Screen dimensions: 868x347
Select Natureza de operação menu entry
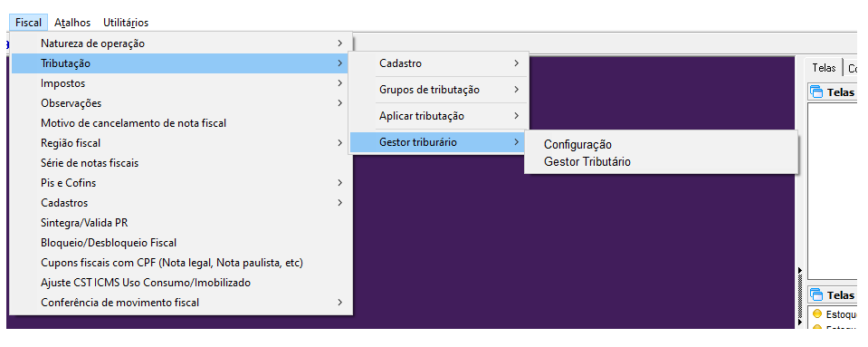click(x=181, y=43)
